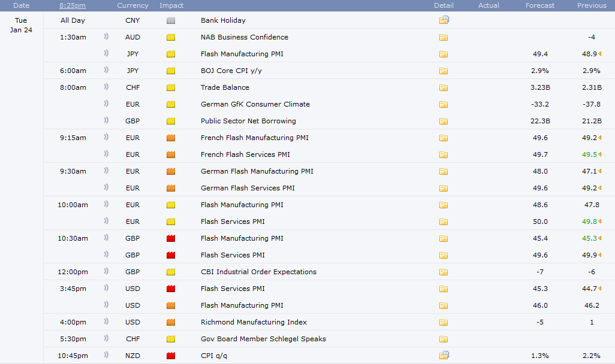Screen dimensions: 615x364
Task: Click orange impact icon for Richmond Manufacturing Index
Action: [171, 322]
